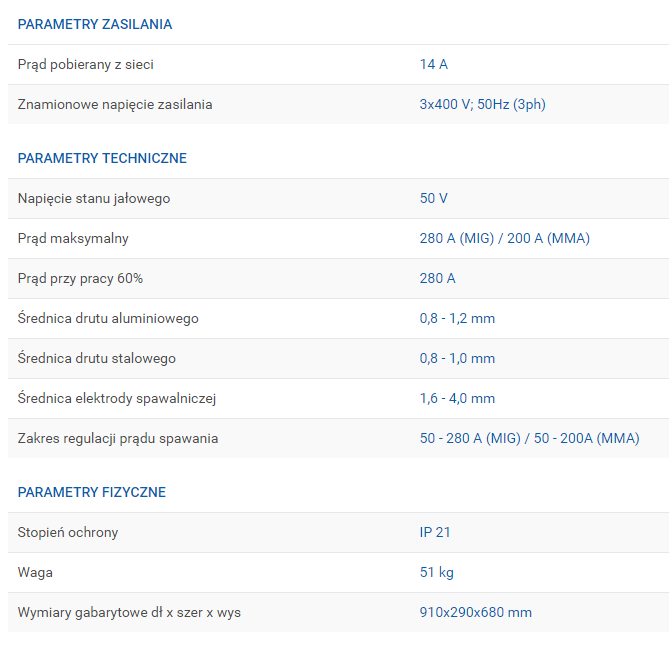Click the '0,8 - 1,2 mm' aluminium wire value
This screenshot has height=645, width=669.
click(x=457, y=318)
